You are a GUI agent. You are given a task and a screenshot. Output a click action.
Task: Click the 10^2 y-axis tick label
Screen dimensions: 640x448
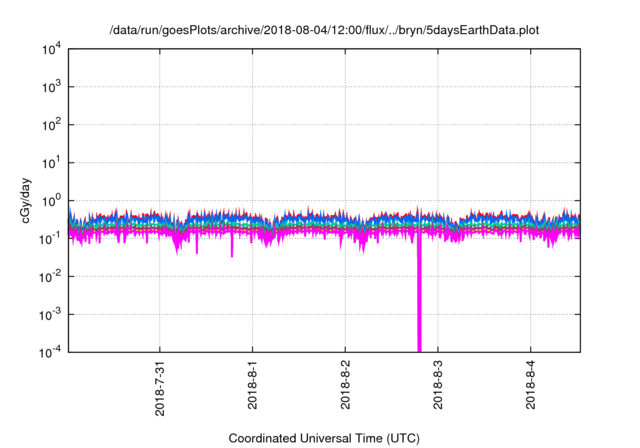[52, 125]
